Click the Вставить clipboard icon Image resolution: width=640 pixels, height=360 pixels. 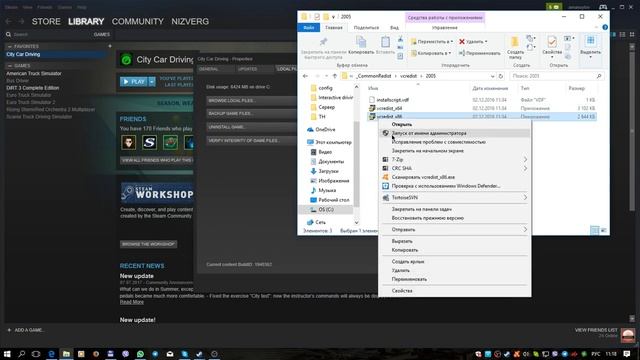pyautogui.click(x=385, y=46)
